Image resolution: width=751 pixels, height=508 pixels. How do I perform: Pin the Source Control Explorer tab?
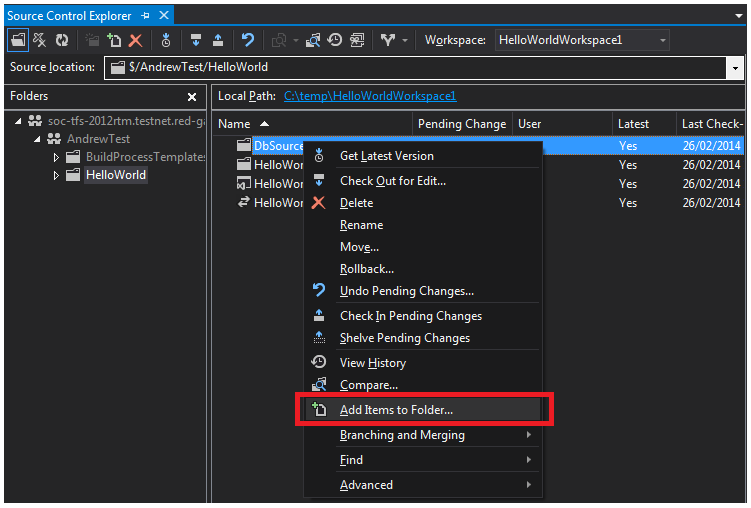coord(146,16)
